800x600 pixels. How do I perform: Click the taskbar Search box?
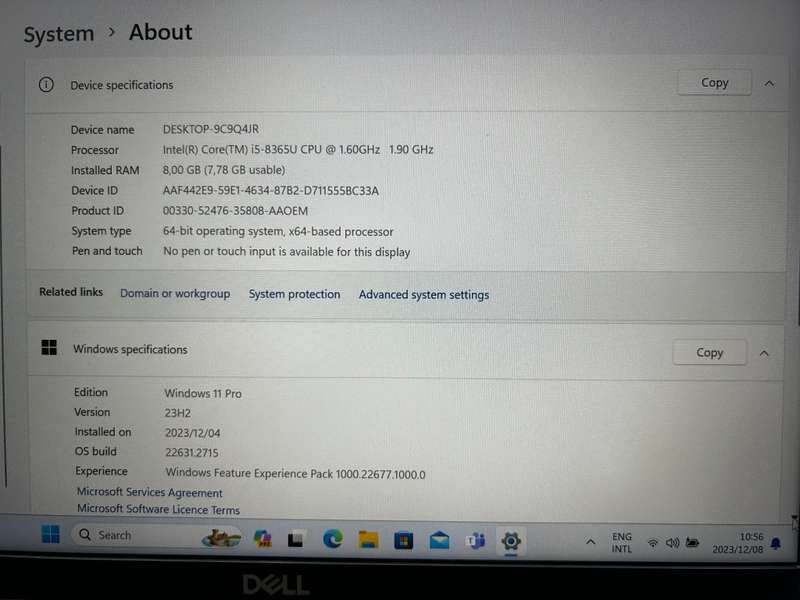[x=157, y=536]
